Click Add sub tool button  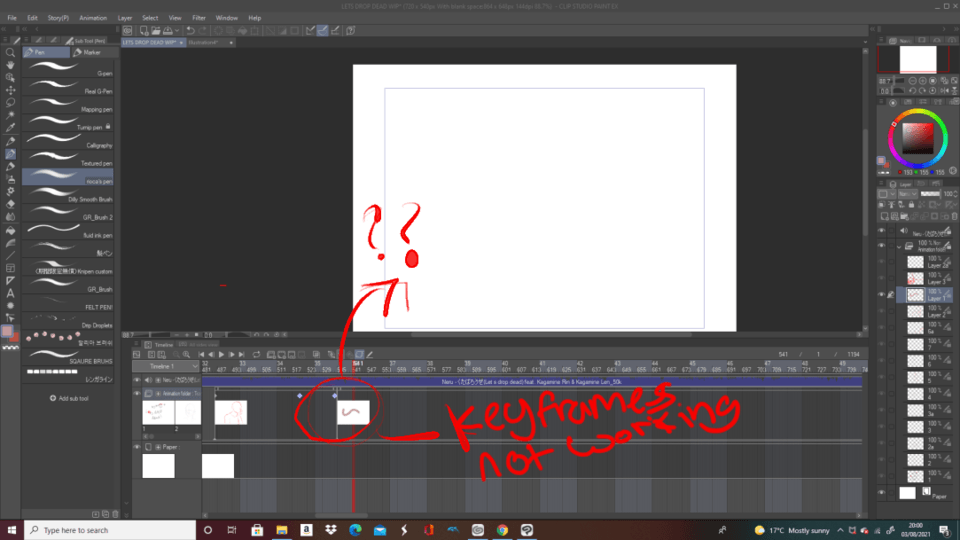tap(68, 398)
